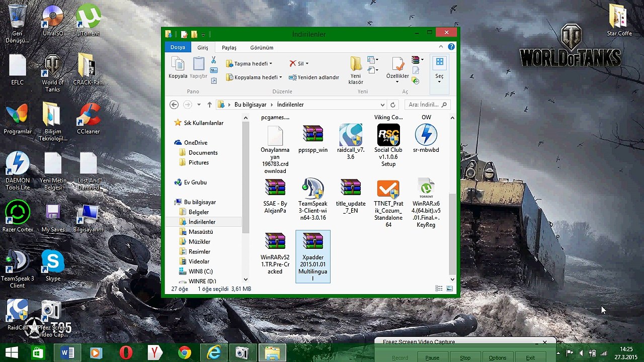Switch to the Paylaş ribbon tab
This screenshot has width=644, height=362.
[229, 48]
